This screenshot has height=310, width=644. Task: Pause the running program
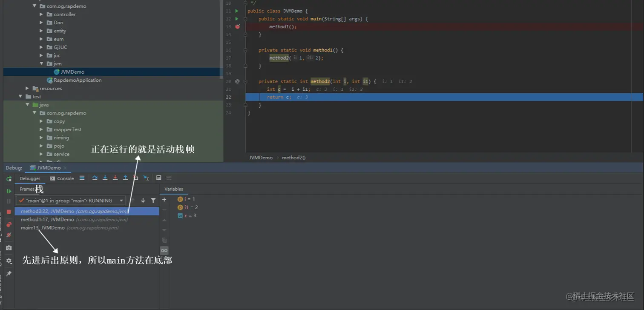(9, 201)
